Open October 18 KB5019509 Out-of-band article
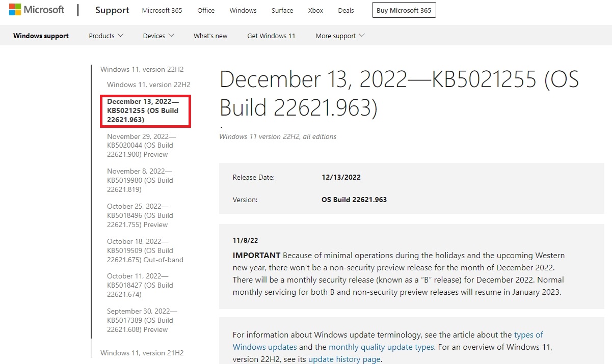 pos(145,250)
